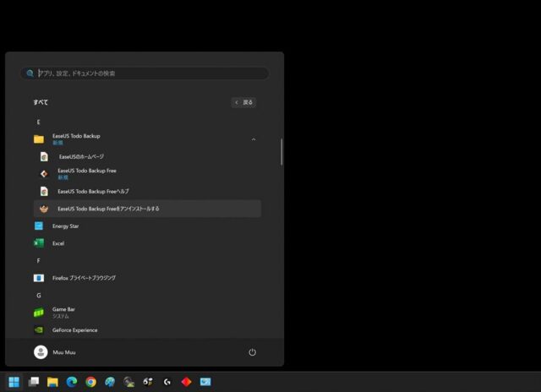Launch Microsoft Edge from taskbar
This screenshot has width=541, height=392.
(x=72, y=382)
